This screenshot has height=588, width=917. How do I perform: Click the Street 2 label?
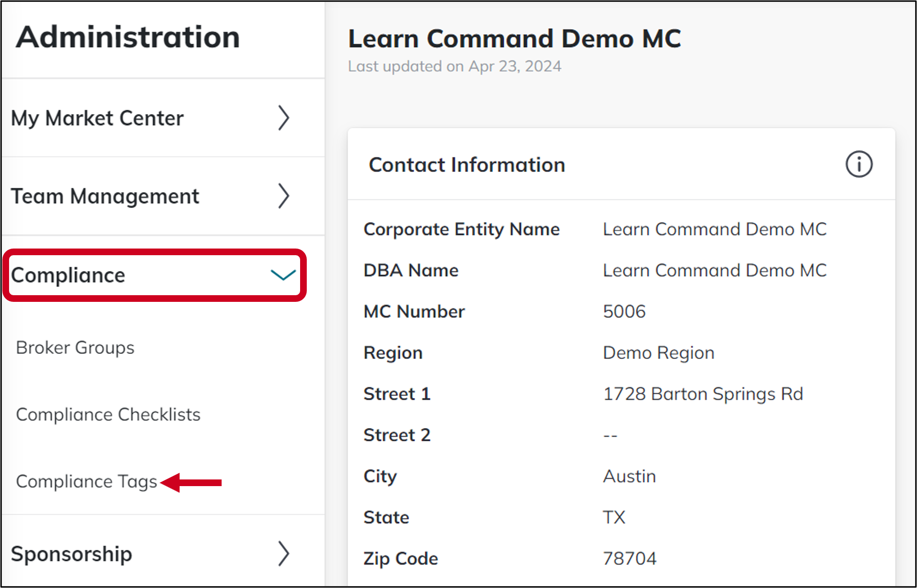click(x=397, y=435)
